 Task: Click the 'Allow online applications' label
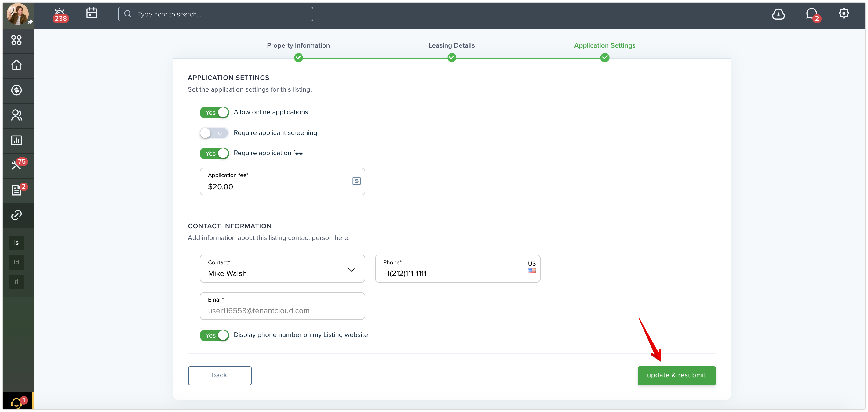271,112
